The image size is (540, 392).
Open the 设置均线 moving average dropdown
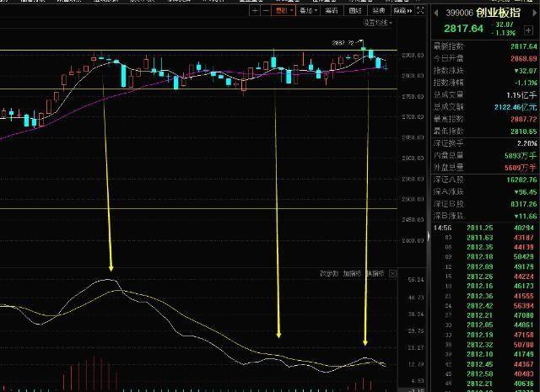[378, 23]
